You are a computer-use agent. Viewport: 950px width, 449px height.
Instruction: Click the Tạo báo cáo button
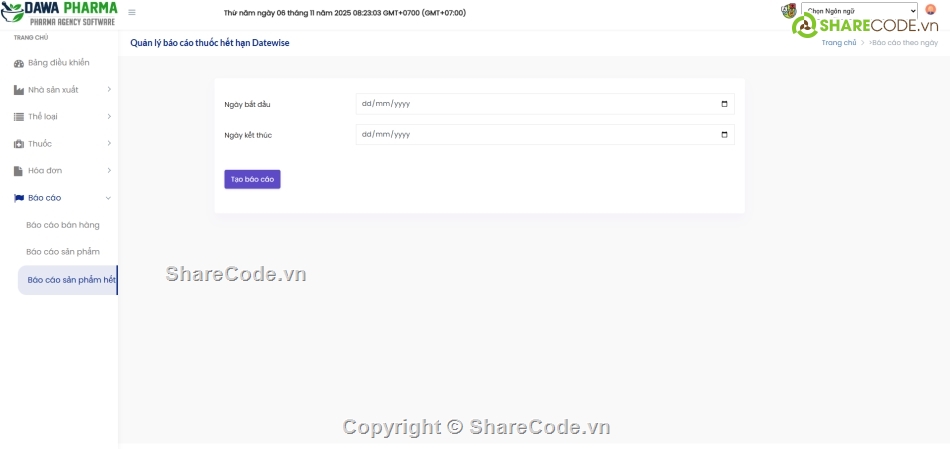(252, 179)
